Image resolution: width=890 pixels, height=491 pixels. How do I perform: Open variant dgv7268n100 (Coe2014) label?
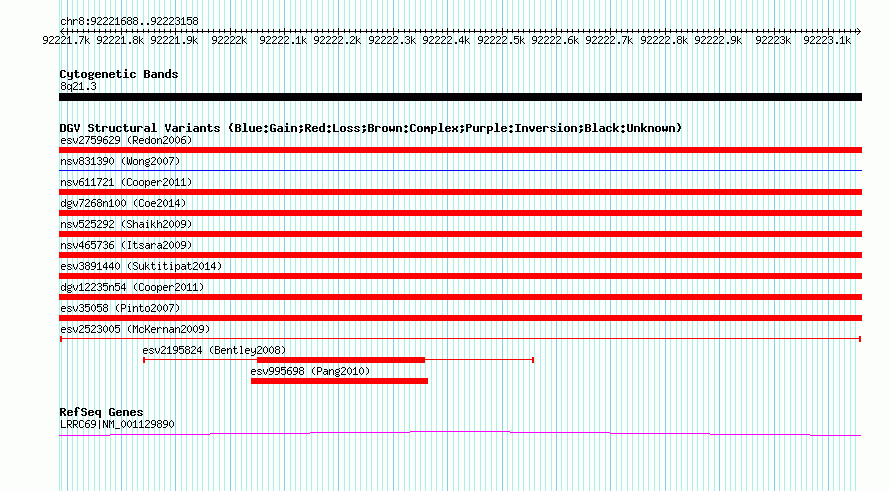click(x=123, y=203)
